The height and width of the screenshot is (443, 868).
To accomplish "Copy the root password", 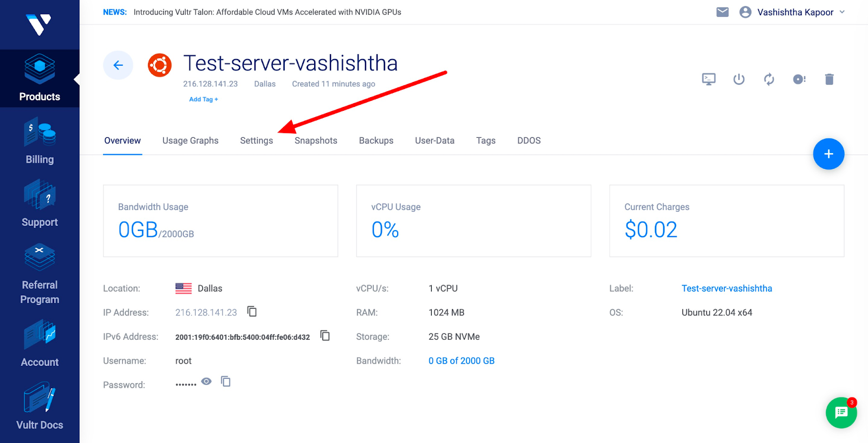I will 226,382.
